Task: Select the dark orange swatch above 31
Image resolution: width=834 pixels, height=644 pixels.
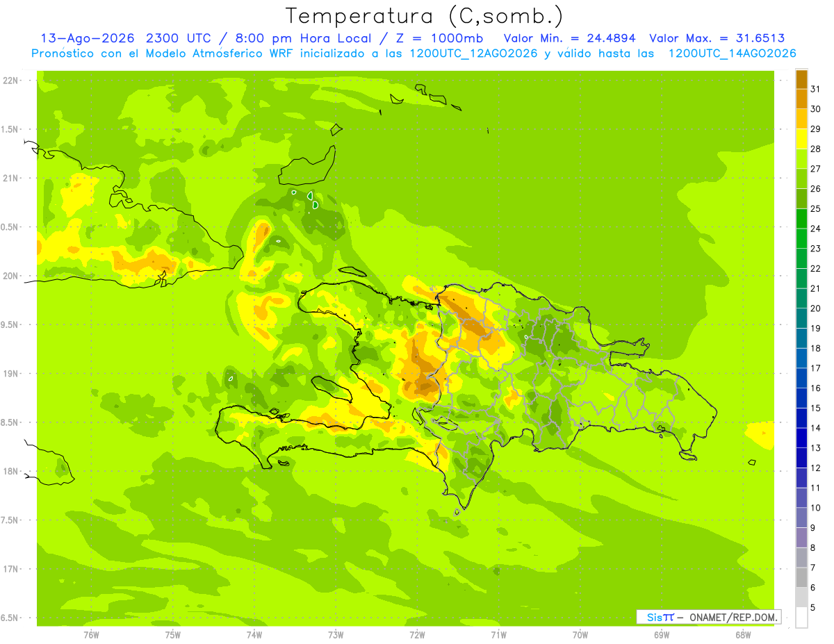Action: coord(801,79)
